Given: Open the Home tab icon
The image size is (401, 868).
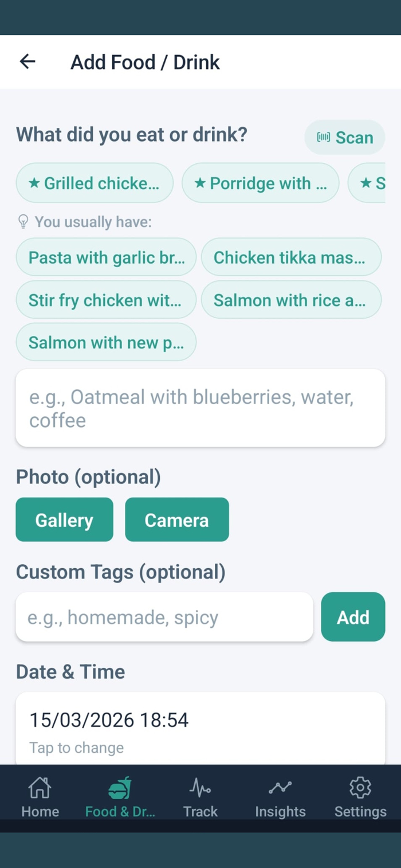Looking at the screenshot, I should (40, 788).
